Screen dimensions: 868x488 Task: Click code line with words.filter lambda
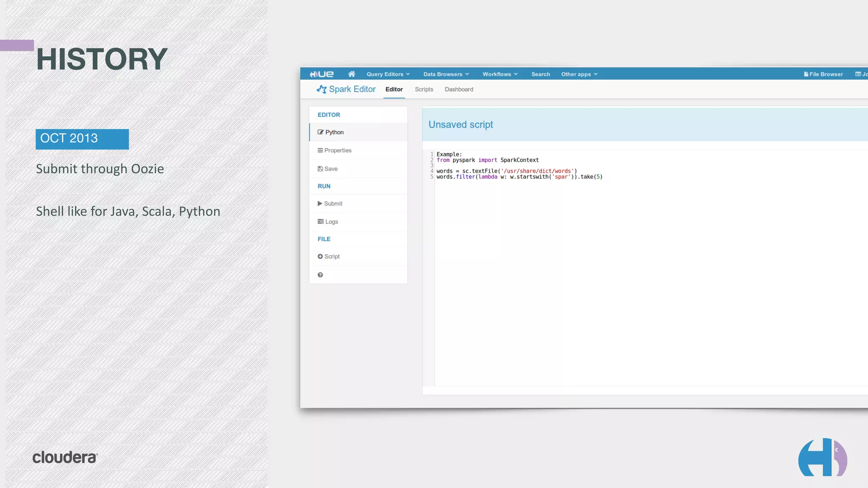pyautogui.click(x=519, y=177)
